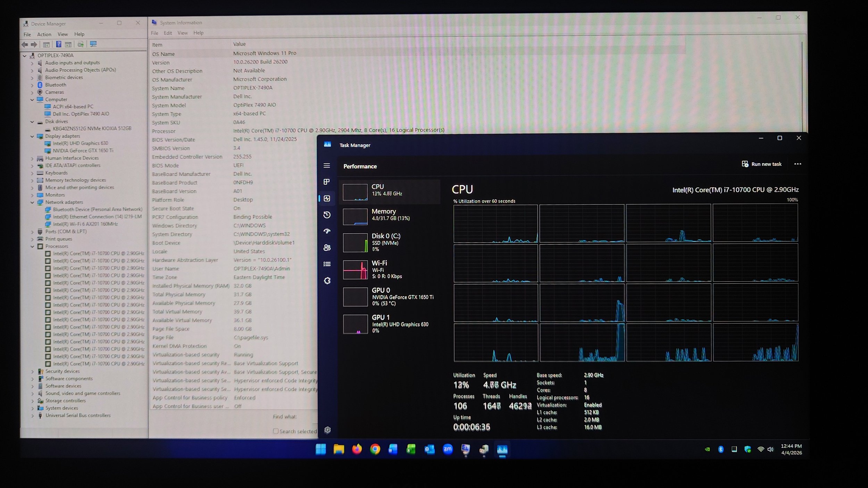Select the Memory performance graph thumbnail
The height and width of the screenshot is (488, 868).
[355, 217]
